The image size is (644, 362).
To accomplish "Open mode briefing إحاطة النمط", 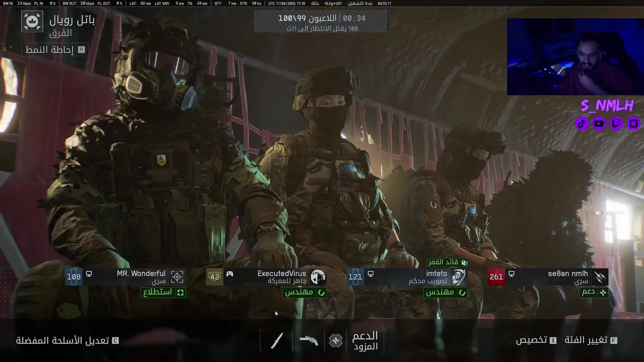I will pos(55,50).
